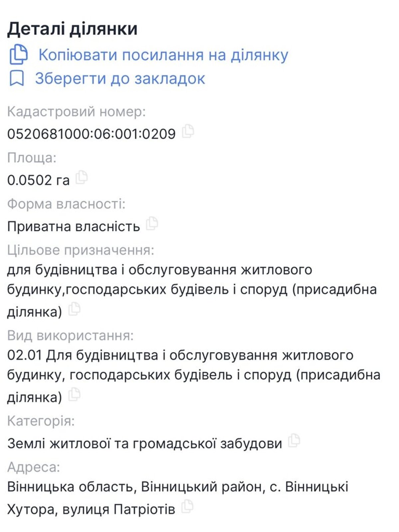The height and width of the screenshot is (532, 399).
Task: Click the Цільове призначення description text
Action: [x=160, y=289]
